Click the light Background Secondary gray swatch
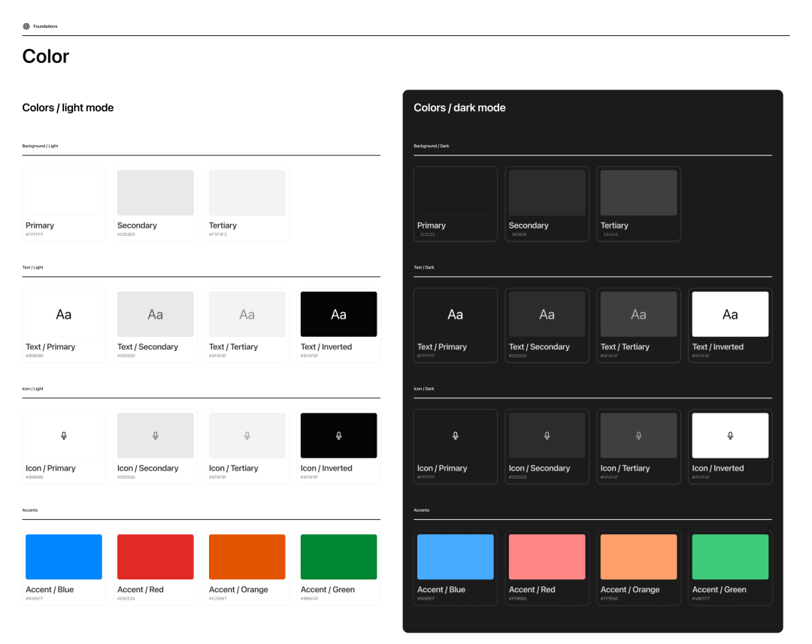Viewport: 812px width, 644px height. pos(156,193)
